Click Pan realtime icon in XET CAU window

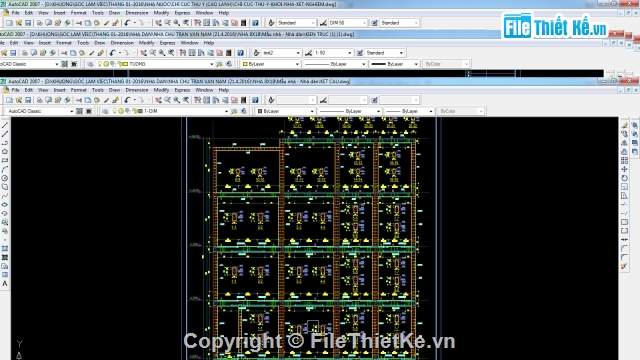[x=158, y=100]
